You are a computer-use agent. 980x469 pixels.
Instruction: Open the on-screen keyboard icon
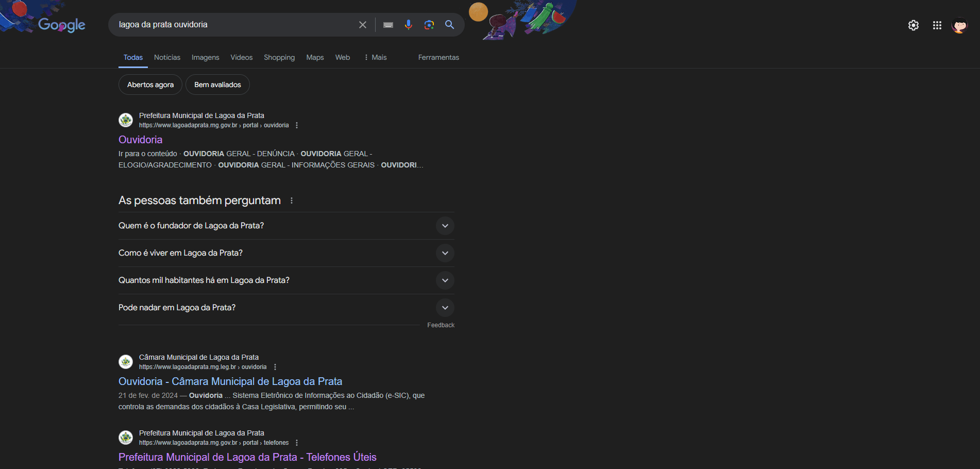388,25
